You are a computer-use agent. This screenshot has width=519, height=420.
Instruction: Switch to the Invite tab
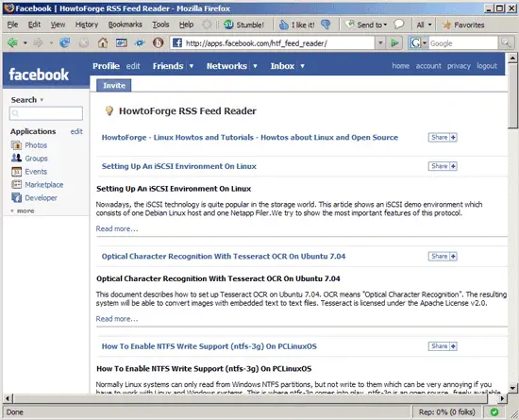click(x=114, y=85)
